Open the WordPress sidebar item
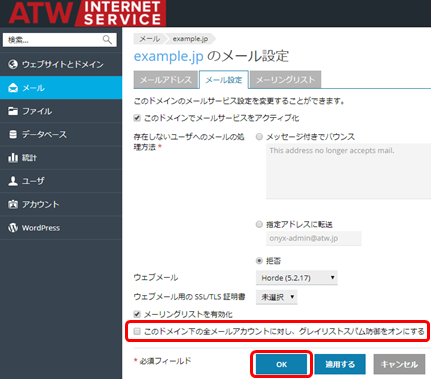The width and height of the screenshot is (431, 379). (x=61, y=228)
